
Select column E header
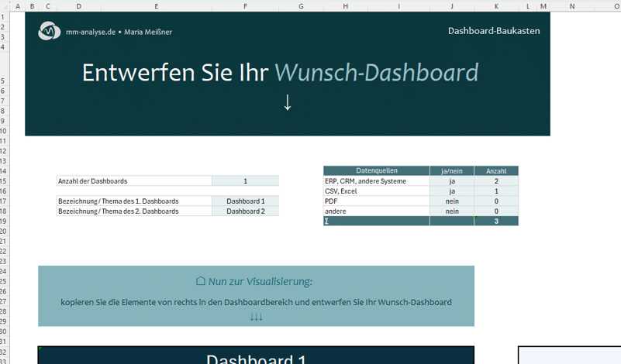click(x=157, y=6)
